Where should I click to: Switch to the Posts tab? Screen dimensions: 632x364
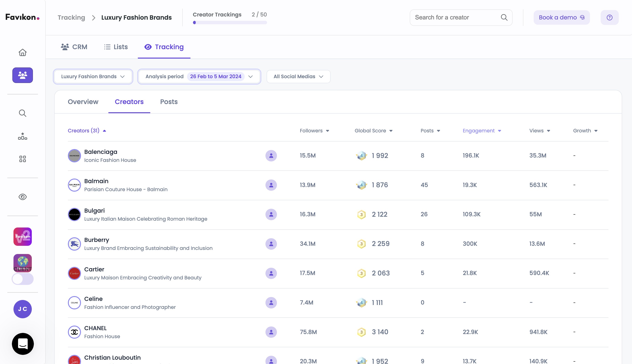pos(169,102)
